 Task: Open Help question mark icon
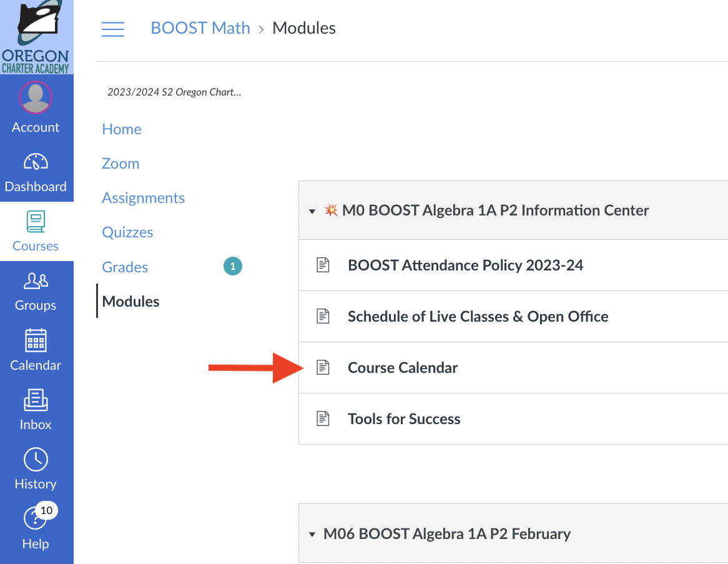[x=34, y=518]
